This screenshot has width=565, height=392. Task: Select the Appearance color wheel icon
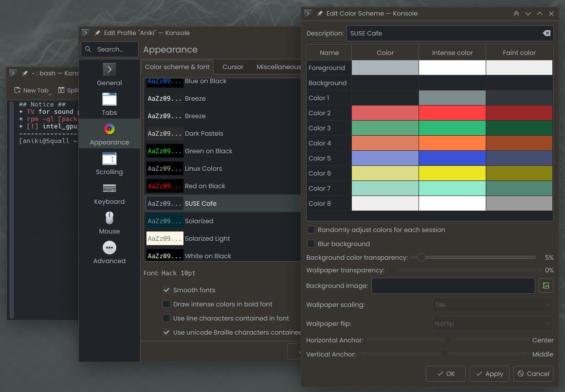109,129
